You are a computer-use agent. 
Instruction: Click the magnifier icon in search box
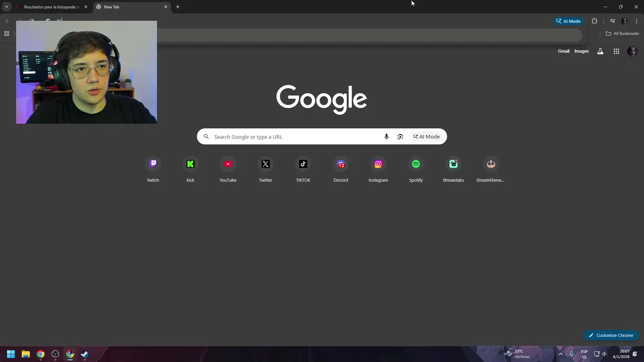(206, 137)
